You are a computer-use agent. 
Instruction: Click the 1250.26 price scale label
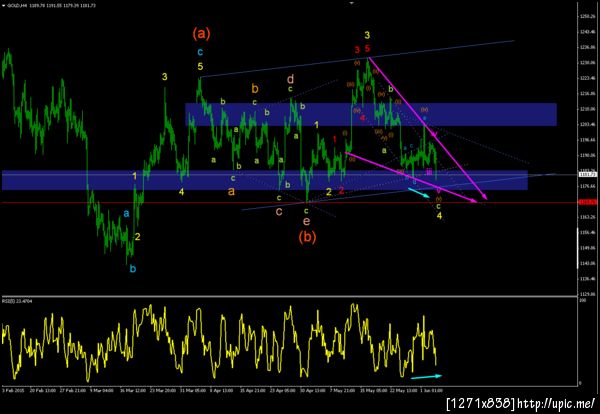[x=588, y=16]
